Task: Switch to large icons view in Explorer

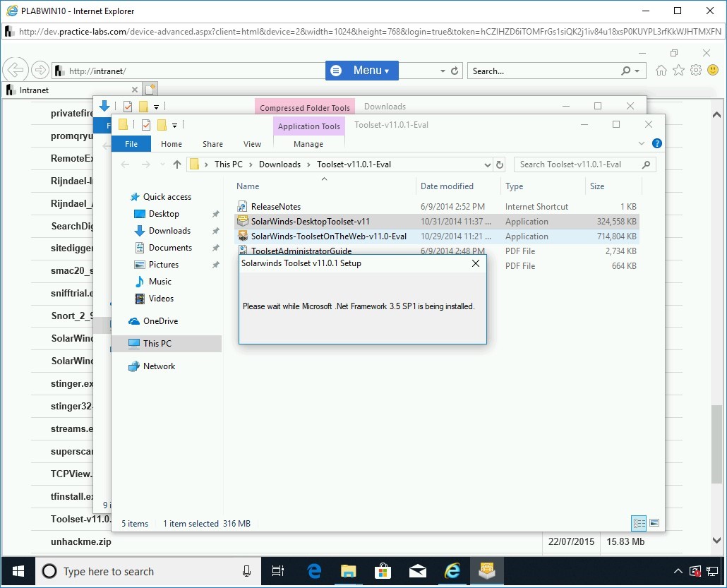Action: click(654, 523)
